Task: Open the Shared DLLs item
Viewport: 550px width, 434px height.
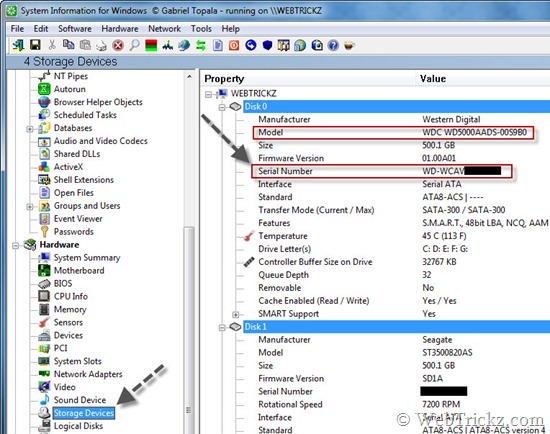Action: pyautogui.click(x=77, y=154)
